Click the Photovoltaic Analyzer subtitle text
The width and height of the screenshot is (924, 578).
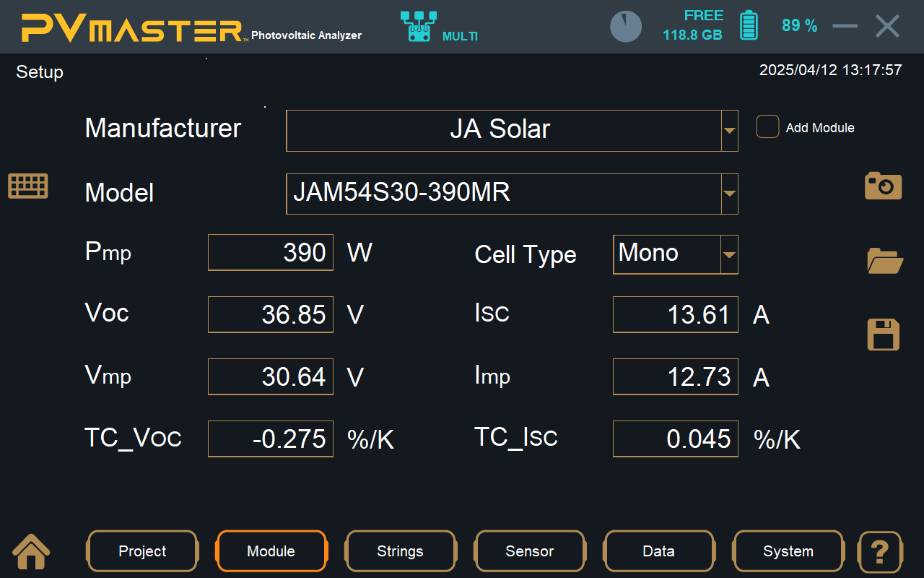pos(306,35)
